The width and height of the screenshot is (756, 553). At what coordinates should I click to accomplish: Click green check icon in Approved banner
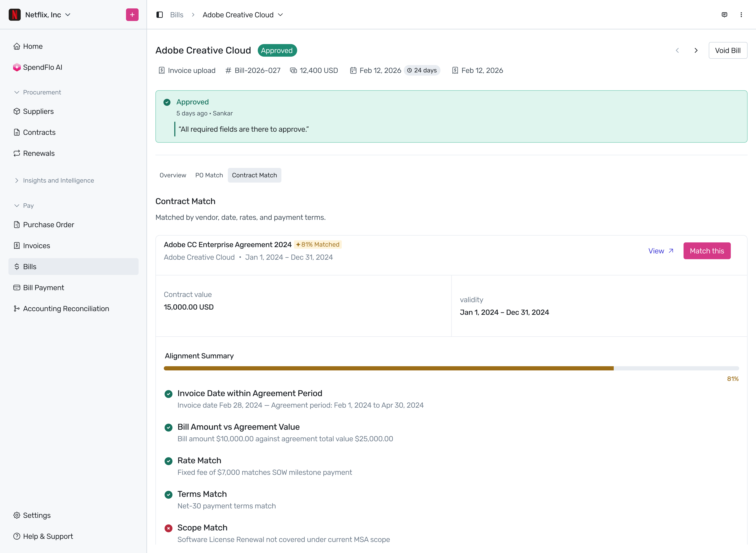tap(167, 102)
